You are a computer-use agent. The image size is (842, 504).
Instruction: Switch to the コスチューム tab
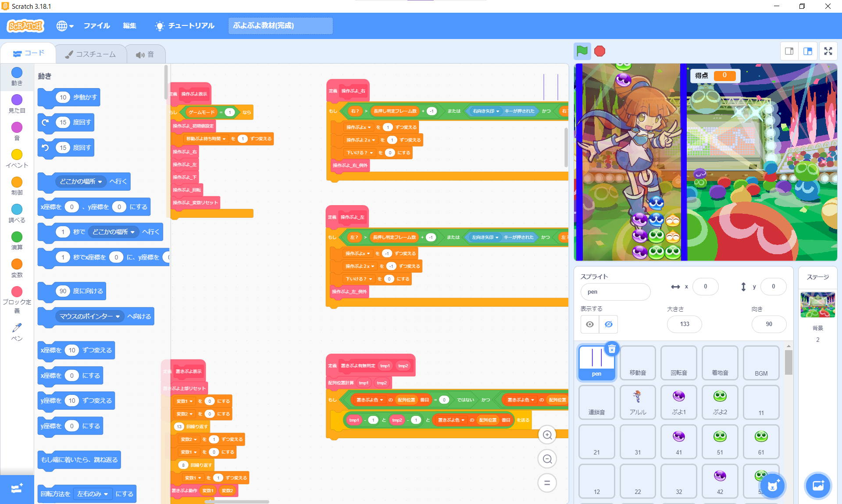click(x=90, y=54)
